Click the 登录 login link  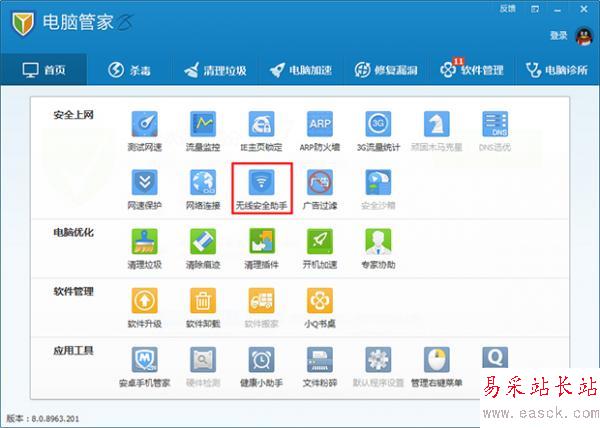point(559,36)
